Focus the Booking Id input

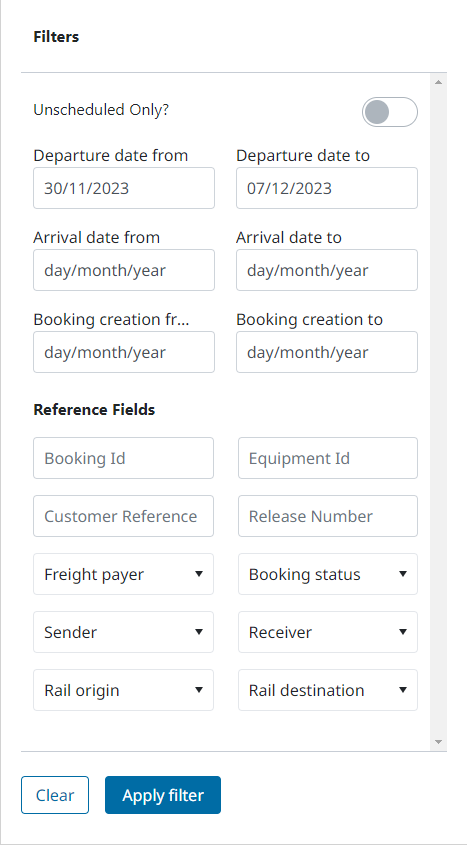pos(123,458)
